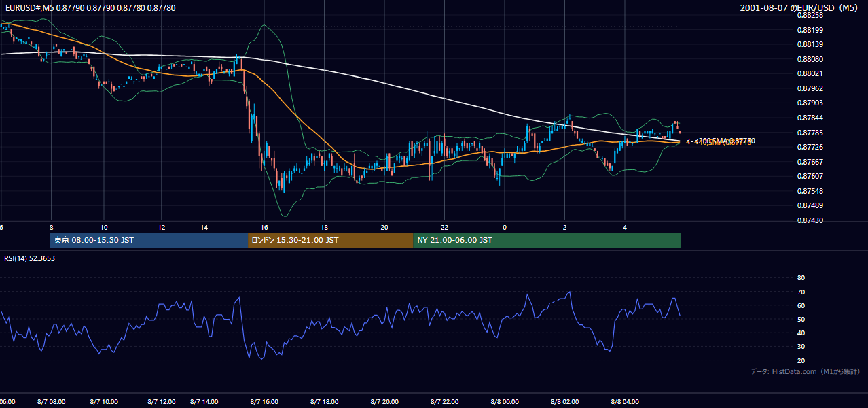Click chart hour tick 8 under price chart
868x408 pixels.
51,227
